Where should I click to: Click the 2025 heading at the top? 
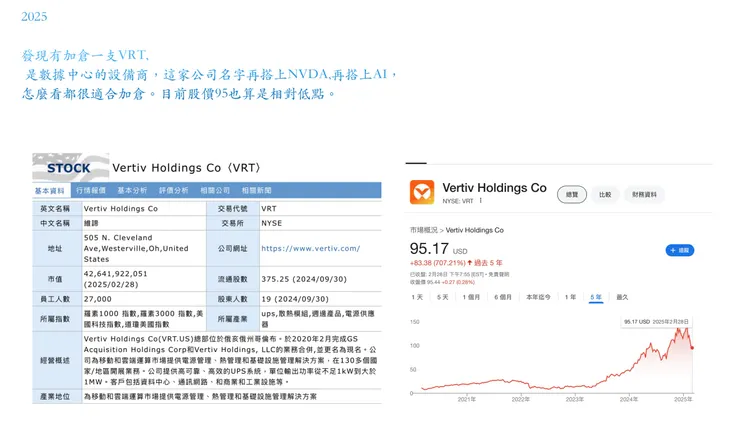34,17
